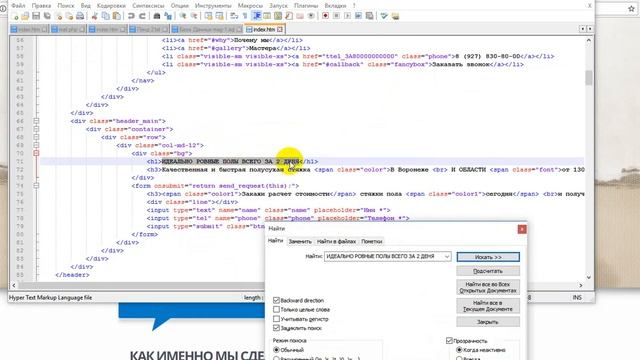Create a new document via toolbar icon
Screen dimensions: 640x360
click(x=16, y=16)
